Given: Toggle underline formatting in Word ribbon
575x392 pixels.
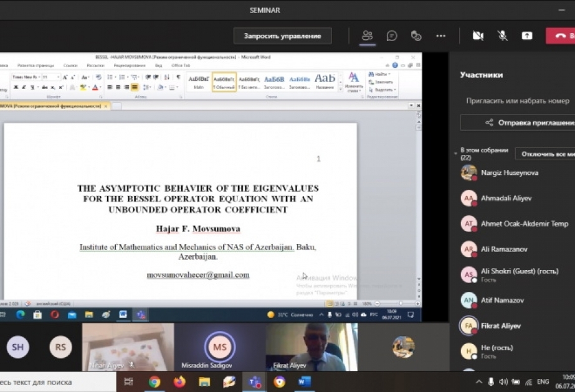Looking at the screenshot, I should point(32,87).
